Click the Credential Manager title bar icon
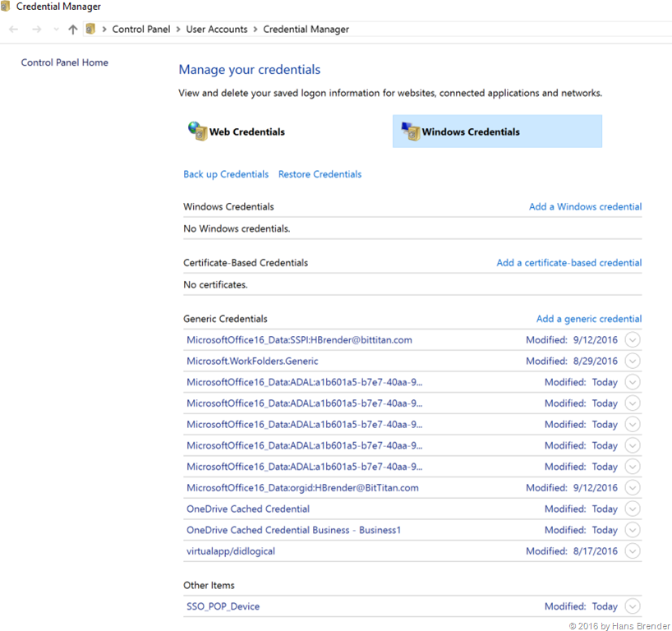 [7, 7]
